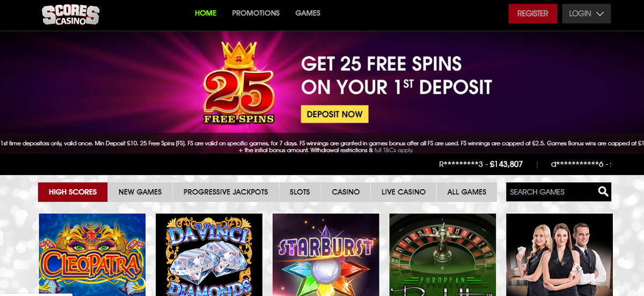Image resolution: width=644 pixels, height=296 pixels.
Task: Select the Live Casino tab
Action: [x=404, y=192]
